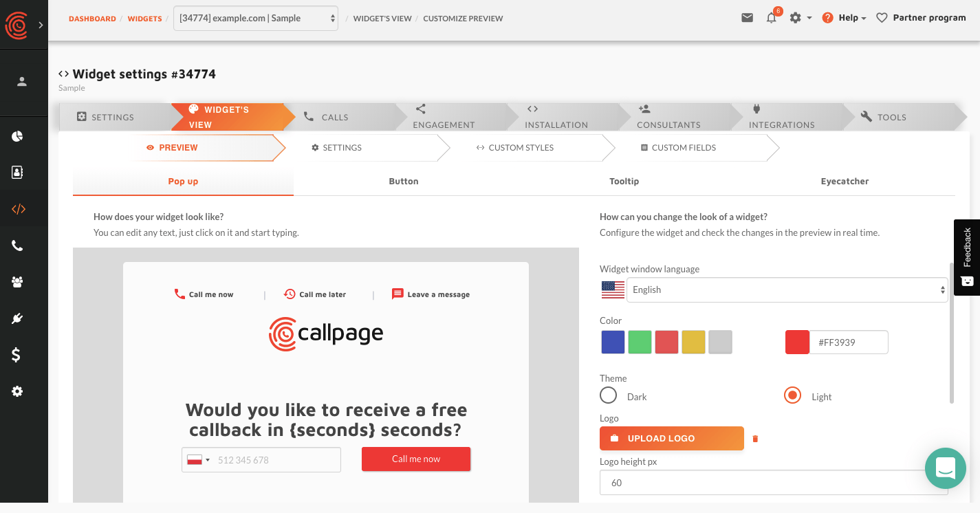This screenshot has height=513, width=980.
Task: Open the widgets code sidebar icon
Action: point(19,209)
